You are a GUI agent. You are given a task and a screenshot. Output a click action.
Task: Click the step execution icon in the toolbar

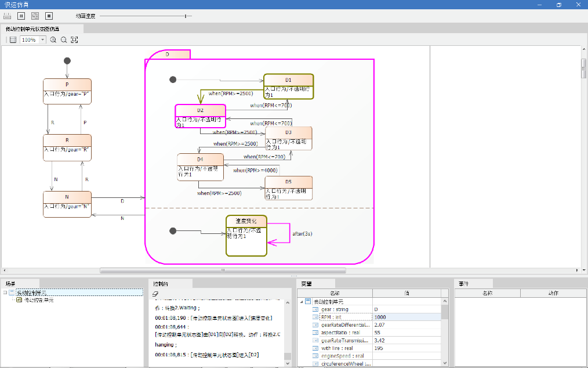(x=35, y=16)
